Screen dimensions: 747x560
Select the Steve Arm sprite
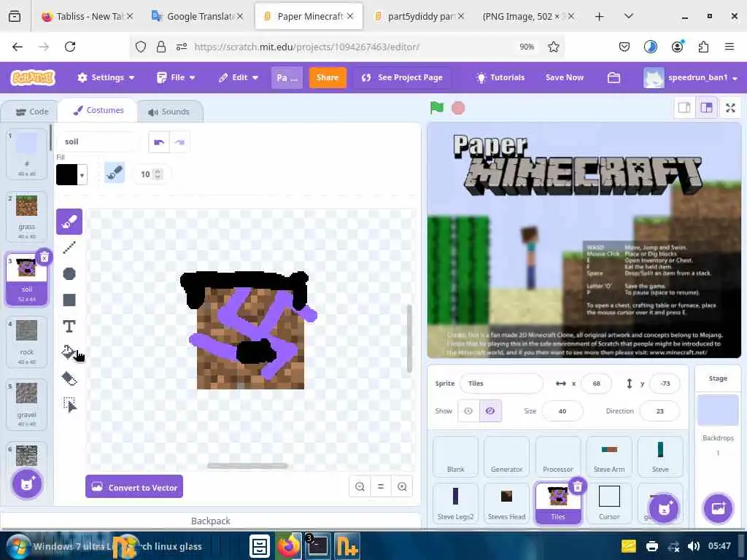[x=609, y=456]
